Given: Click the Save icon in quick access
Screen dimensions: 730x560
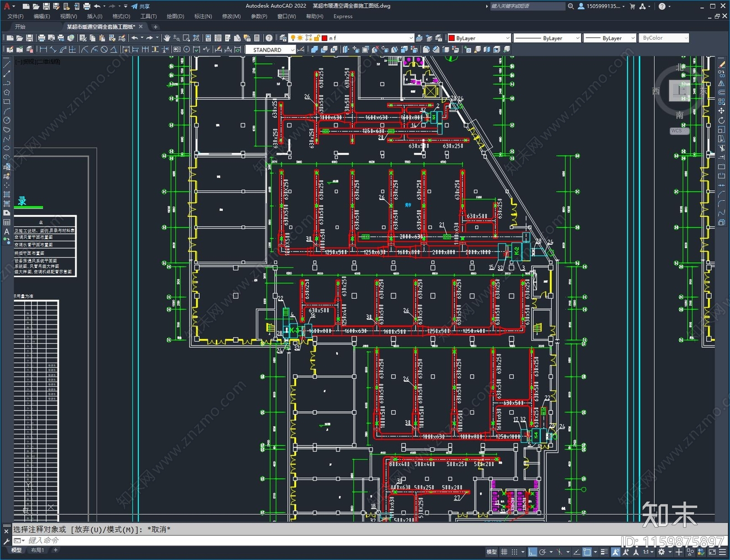Looking at the screenshot, I should click(x=46, y=6).
